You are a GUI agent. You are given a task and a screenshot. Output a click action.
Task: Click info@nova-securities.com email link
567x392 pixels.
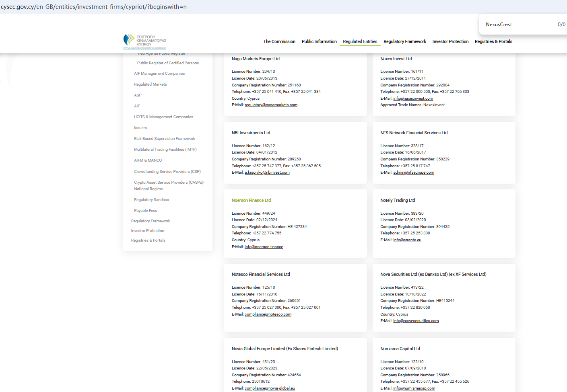[416, 321]
